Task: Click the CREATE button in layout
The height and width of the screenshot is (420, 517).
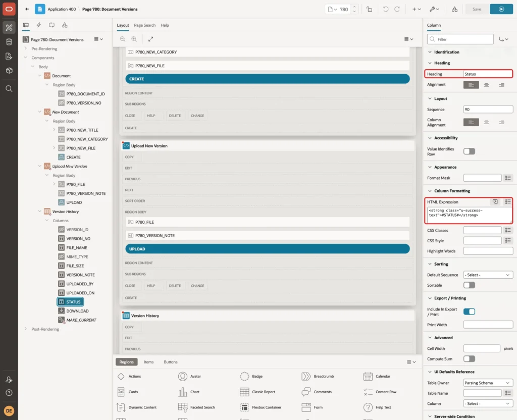Action: (x=268, y=79)
